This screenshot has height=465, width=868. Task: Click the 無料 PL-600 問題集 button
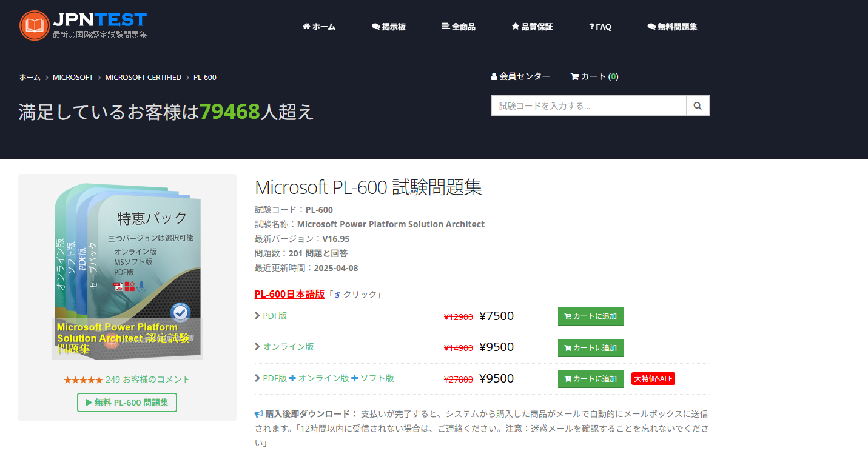tap(127, 403)
